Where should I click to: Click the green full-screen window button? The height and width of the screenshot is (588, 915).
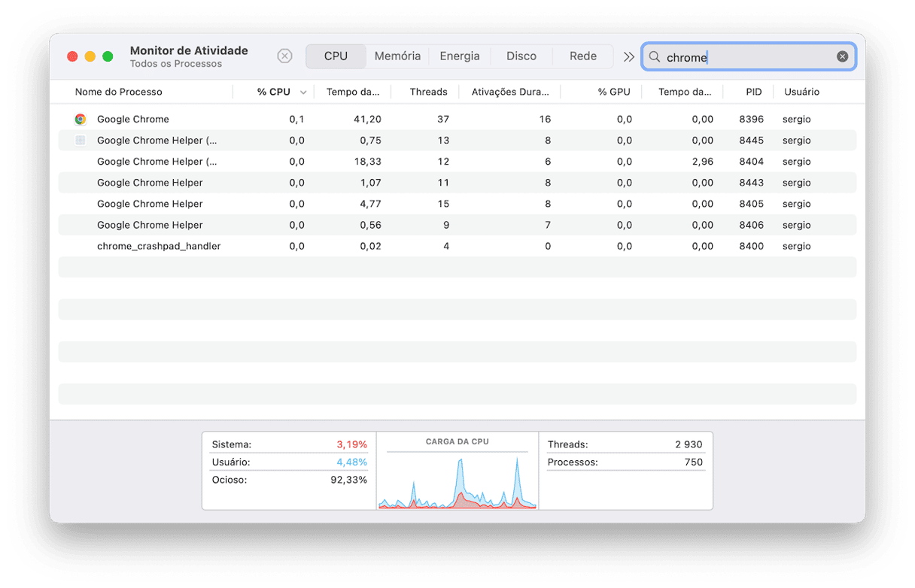[x=108, y=56]
